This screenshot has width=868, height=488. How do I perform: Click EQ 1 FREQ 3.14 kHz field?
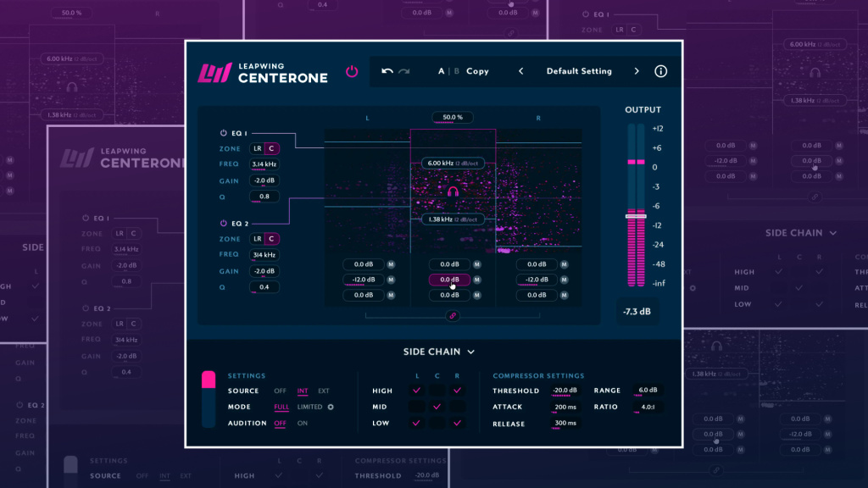click(x=264, y=164)
